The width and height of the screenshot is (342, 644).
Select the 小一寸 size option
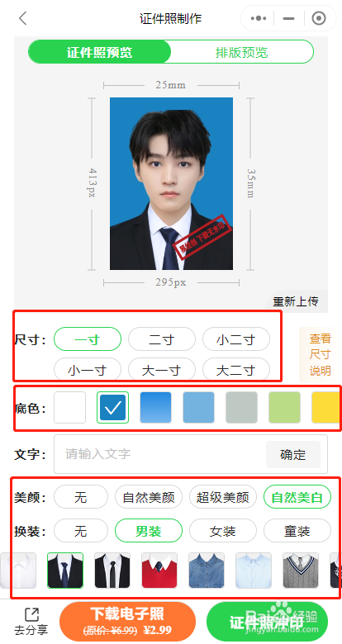[87, 370]
